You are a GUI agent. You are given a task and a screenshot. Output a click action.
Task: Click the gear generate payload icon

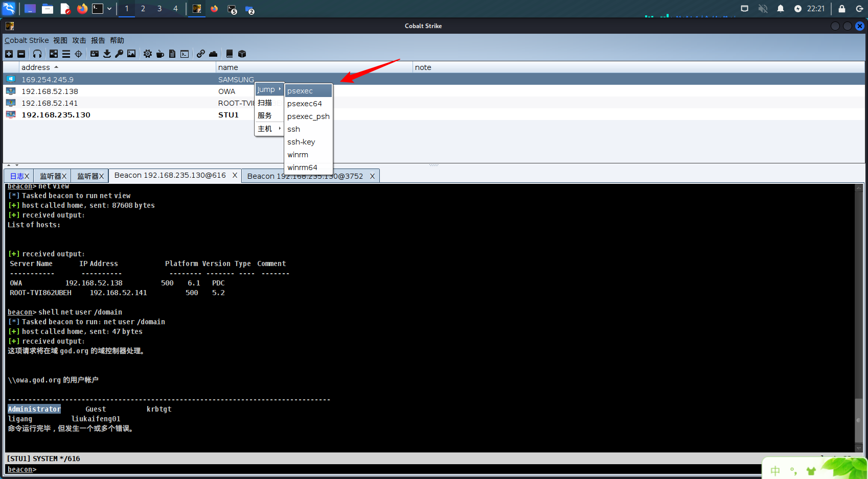[x=148, y=54]
